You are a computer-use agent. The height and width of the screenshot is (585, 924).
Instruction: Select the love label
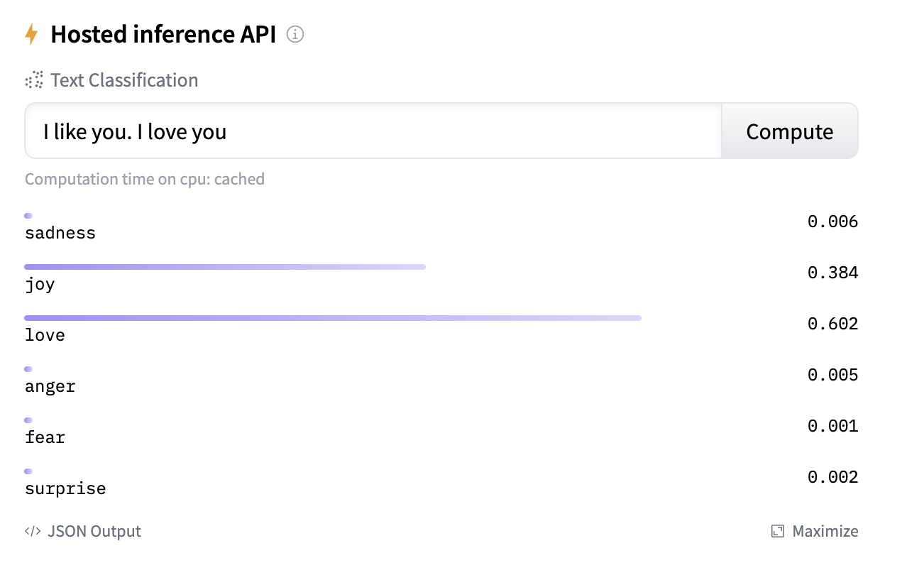pyautogui.click(x=45, y=335)
